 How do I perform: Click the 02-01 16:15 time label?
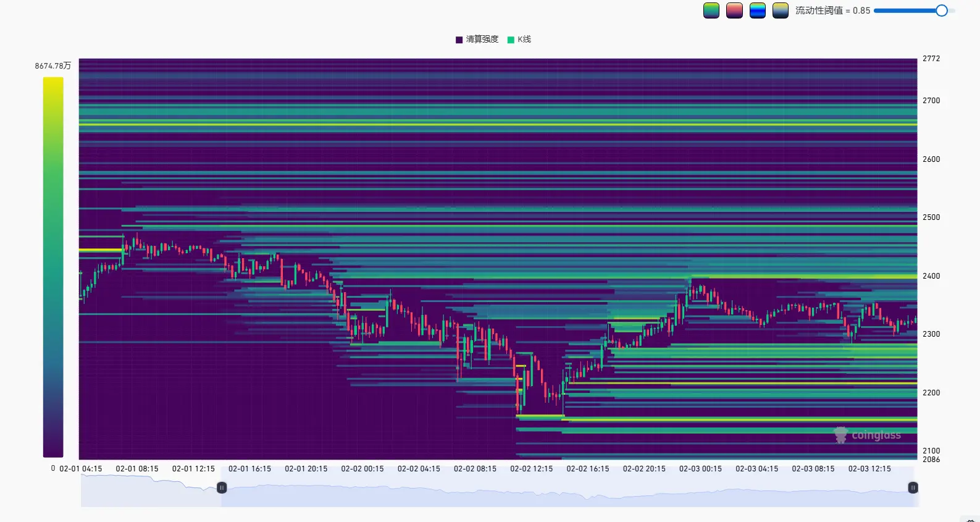tap(249, 469)
